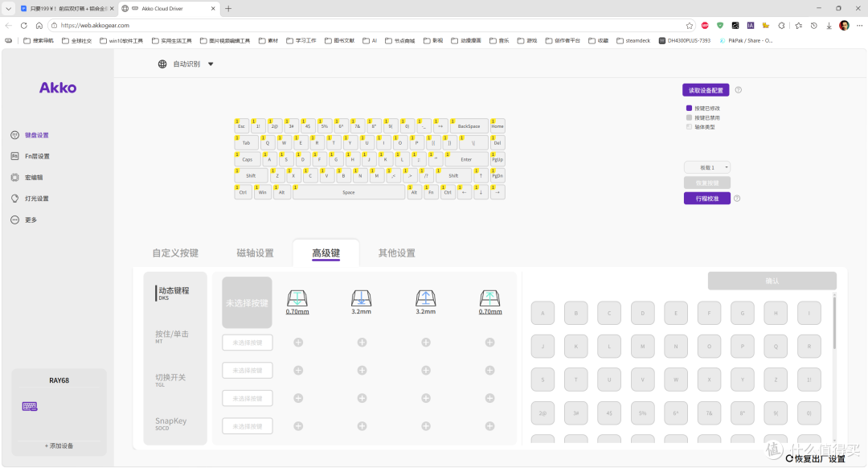Refresh the browser page
This screenshot has width=868, height=468.
click(x=24, y=26)
